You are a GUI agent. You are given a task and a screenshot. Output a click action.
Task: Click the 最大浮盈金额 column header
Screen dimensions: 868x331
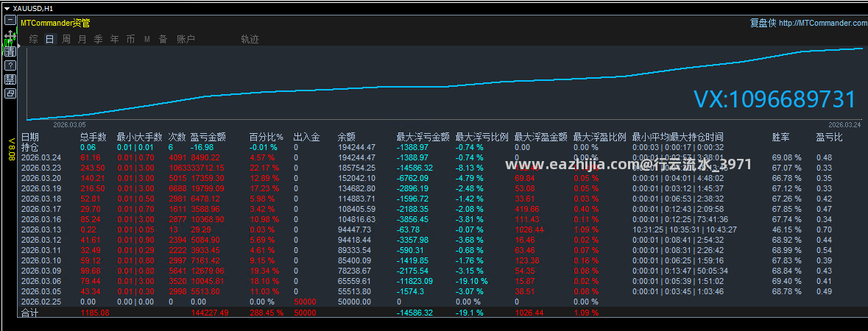tap(541, 137)
